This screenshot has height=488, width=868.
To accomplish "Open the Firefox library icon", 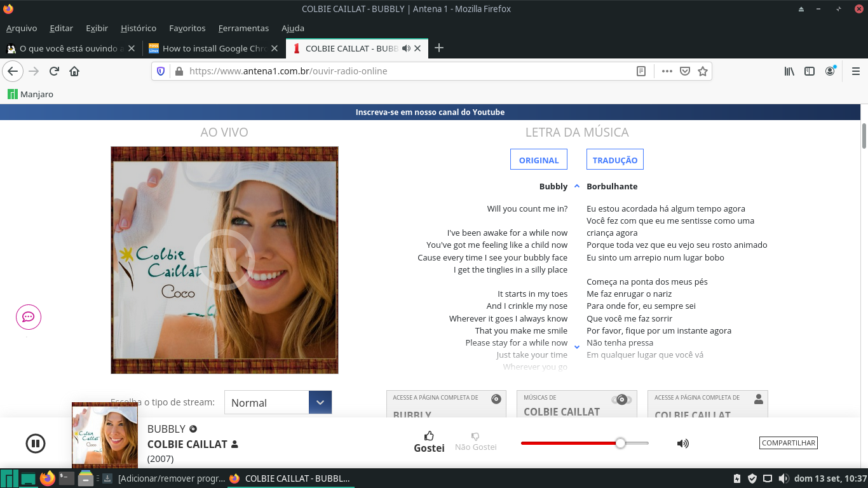I will tap(789, 71).
